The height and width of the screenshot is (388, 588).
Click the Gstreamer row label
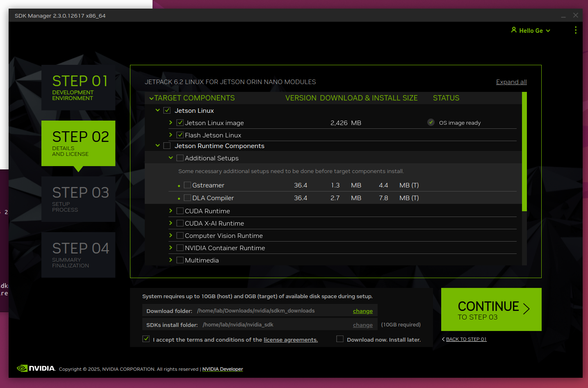[208, 185]
